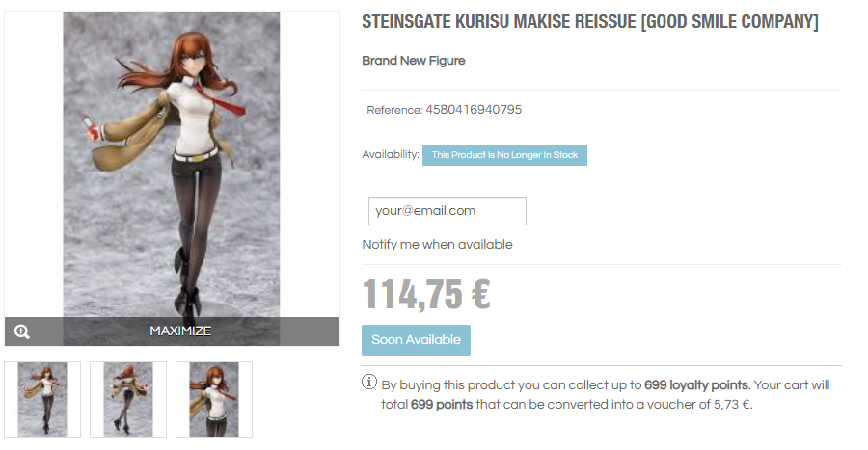Click the Availability label
This screenshot has width=868, height=450.
click(391, 155)
